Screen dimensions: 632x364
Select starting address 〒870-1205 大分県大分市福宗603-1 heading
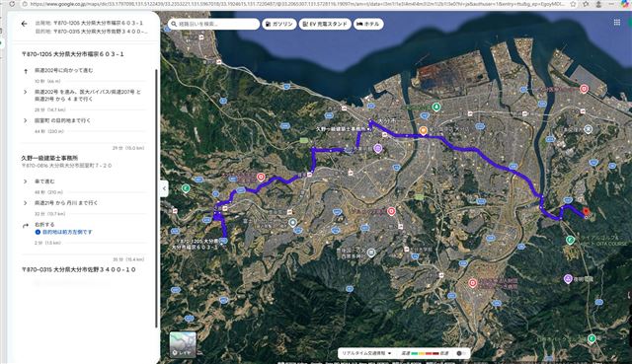pyautogui.click(x=72, y=54)
